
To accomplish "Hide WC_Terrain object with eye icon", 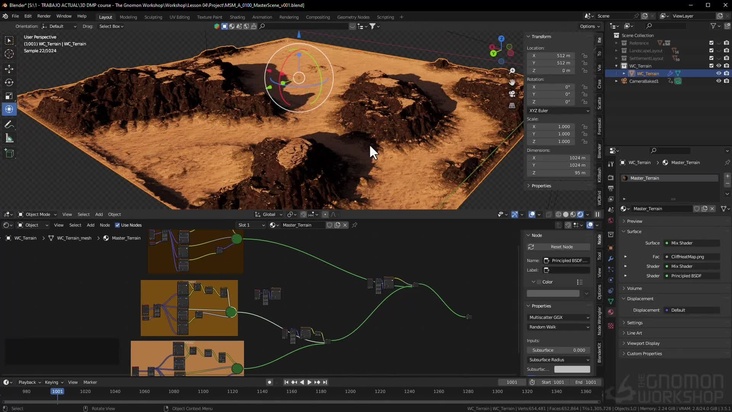I will click(718, 73).
